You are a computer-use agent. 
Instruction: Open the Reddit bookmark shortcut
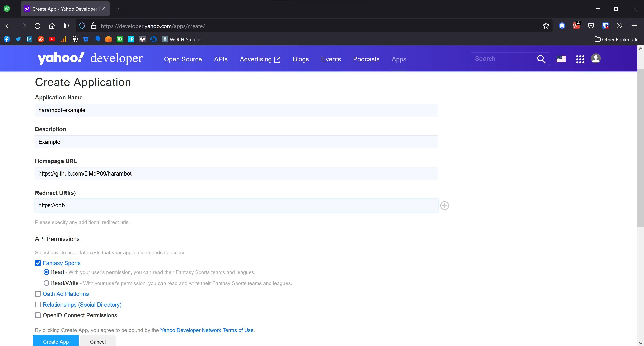point(41,39)
